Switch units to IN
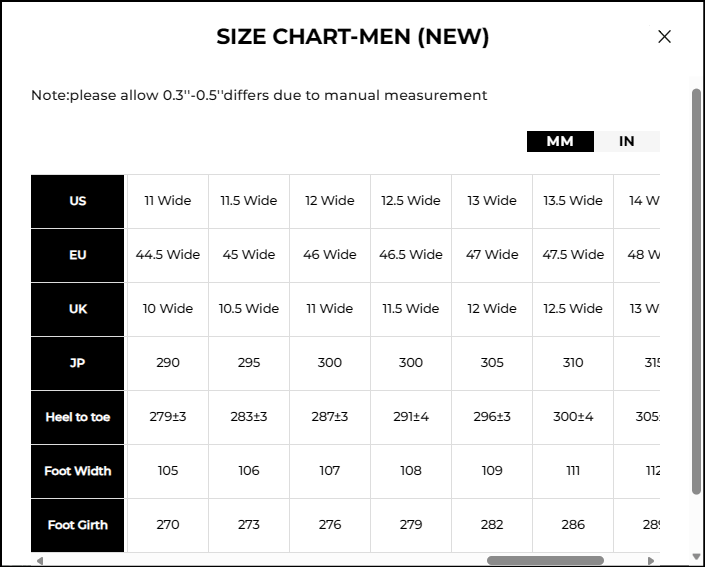Image resolution: width=705 pixels, height=567 pixels. [x=627, y=141]
